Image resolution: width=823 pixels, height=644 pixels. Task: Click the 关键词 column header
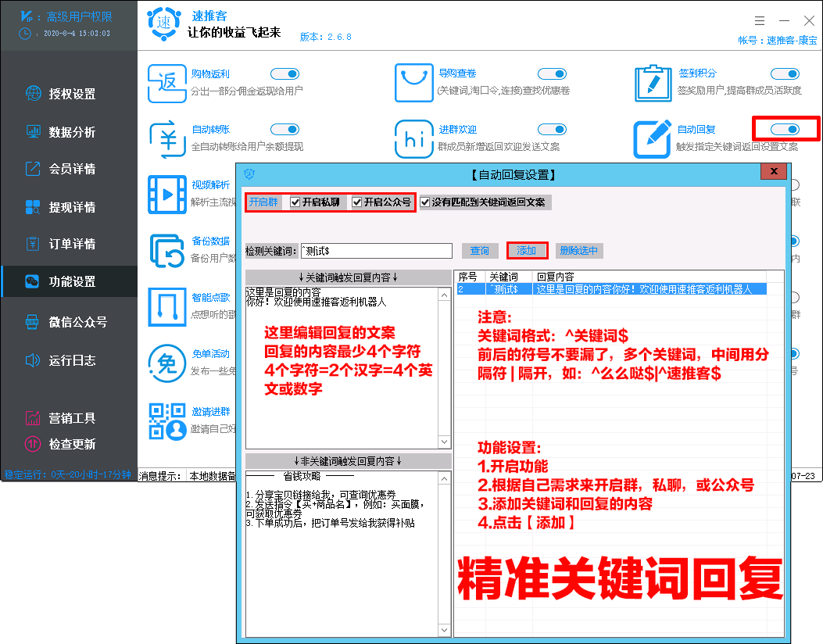point(504,277)
